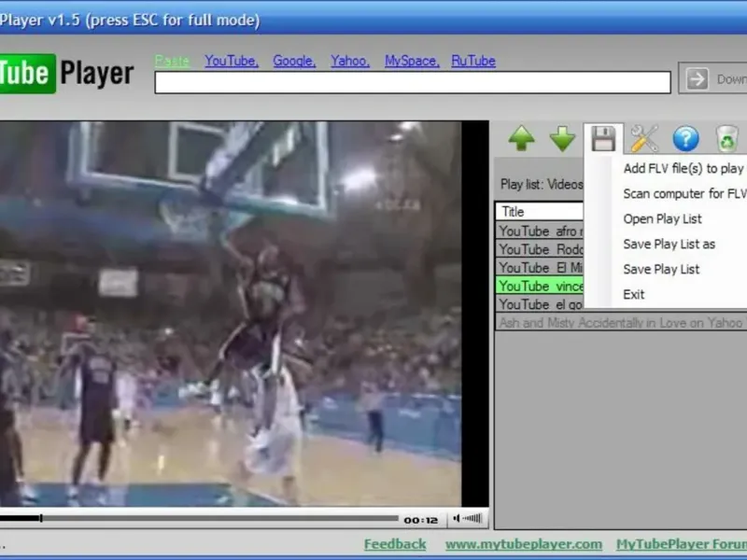
Task: Select Scan computer for FLV menu entry
Action: click(684, 194)
